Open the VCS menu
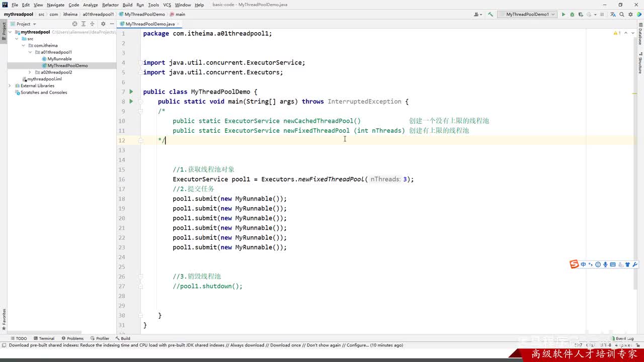This screenshot has width=644, height=362. tap(167, 5)
